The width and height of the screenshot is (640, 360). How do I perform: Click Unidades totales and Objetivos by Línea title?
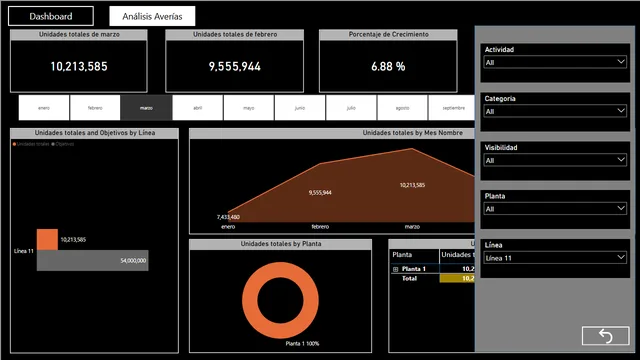pyautogui.click(x=95, y=133)
